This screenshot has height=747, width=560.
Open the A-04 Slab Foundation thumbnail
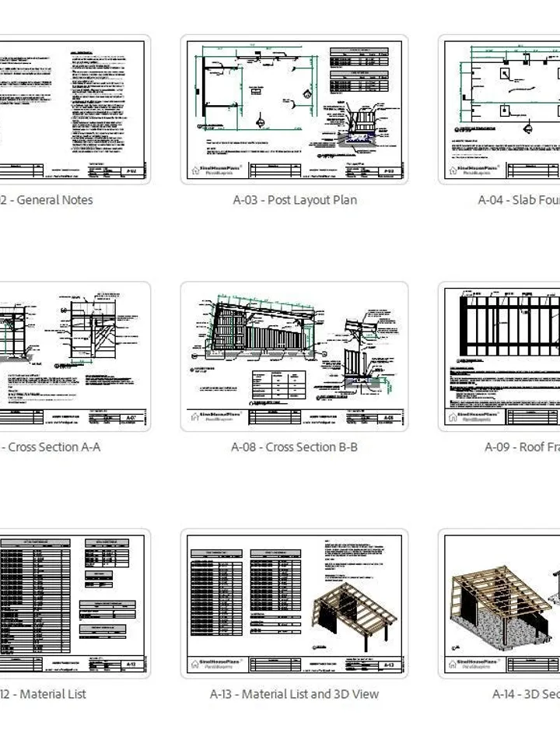(499, 110)
